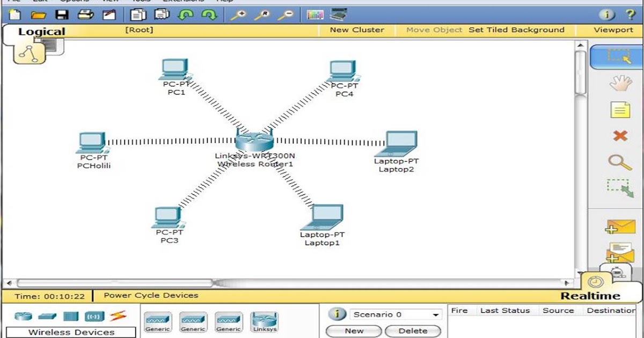Choose the Place Note tool
The height and width of the screenshot is (338, 644).
620,109
